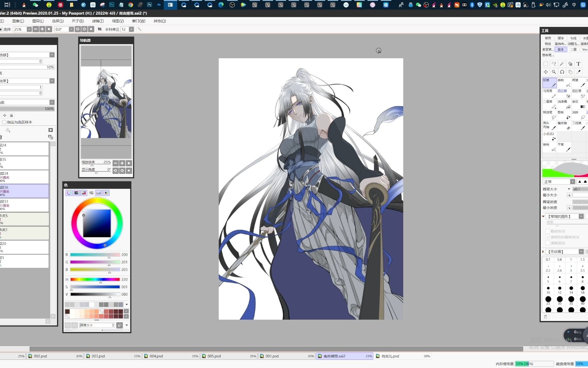Image resolution: width=588 pixels, height=368 pixels.
Task: Toggle the gray scale slider display
Action: (x=92, y=193)
